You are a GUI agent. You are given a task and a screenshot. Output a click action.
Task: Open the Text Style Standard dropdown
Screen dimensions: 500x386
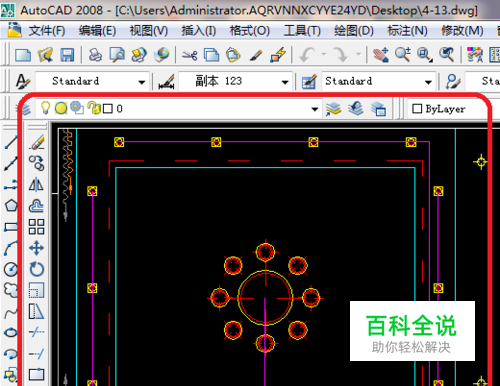[x=92, y=81]
